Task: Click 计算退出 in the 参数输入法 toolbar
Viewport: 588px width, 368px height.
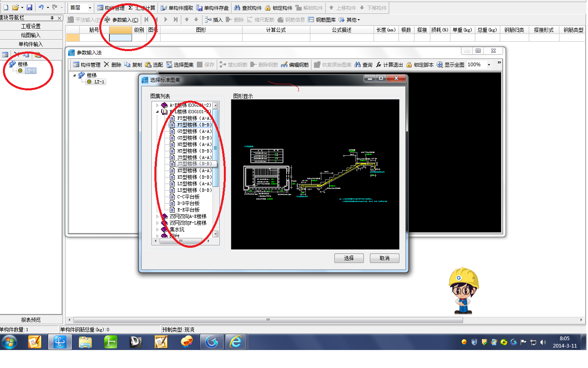Action: point(390,65)
